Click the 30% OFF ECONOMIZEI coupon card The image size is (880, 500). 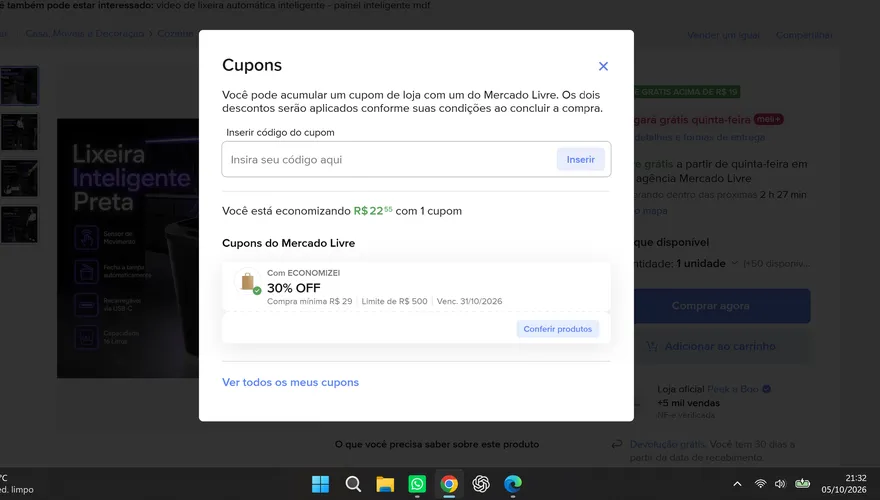coord(416,286)
